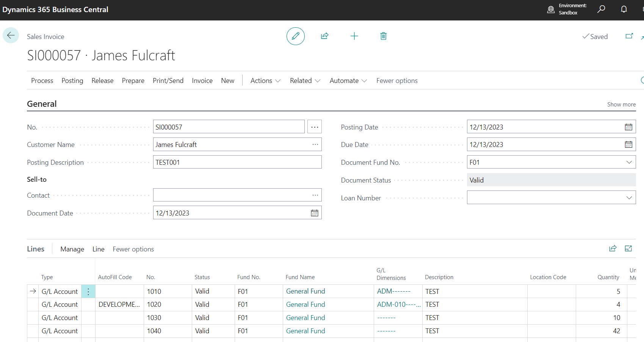Open ADM------- dimensions link

393,291
